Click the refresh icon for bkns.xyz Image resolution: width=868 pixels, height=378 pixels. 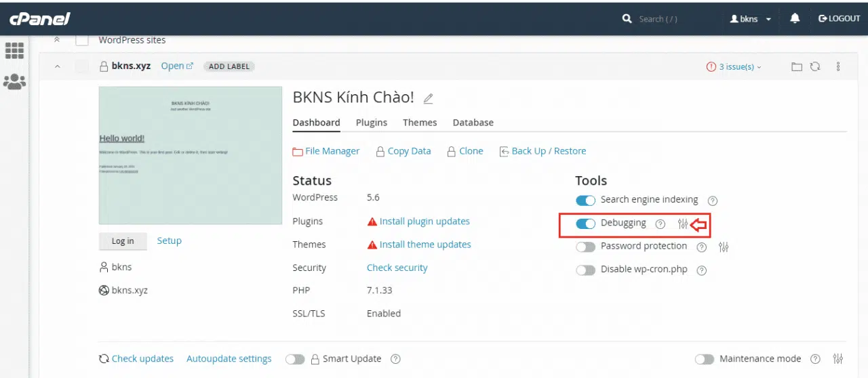[815, 66]
